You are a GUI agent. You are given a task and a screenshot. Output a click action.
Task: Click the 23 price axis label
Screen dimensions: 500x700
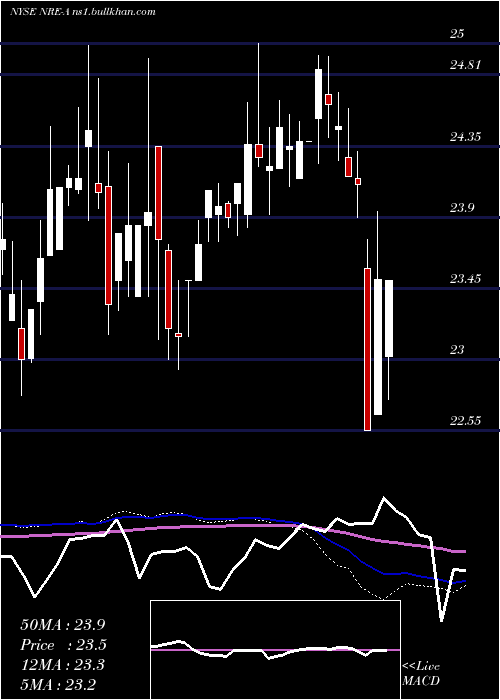pos(457,350)
